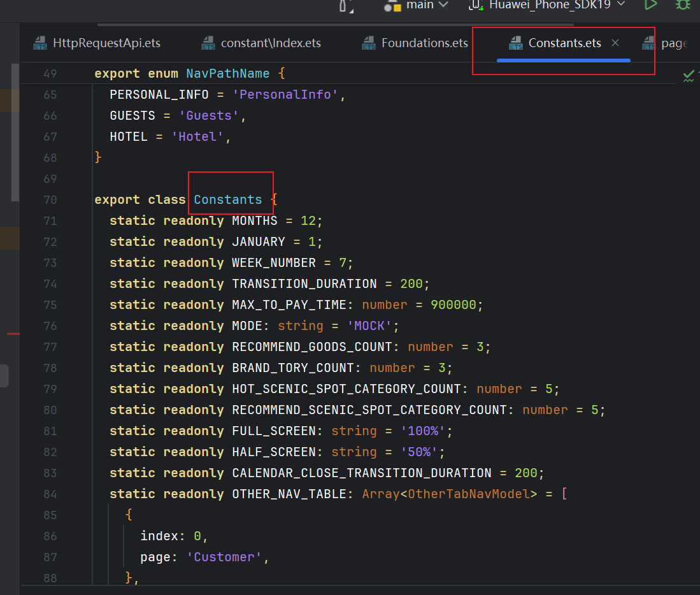Jump to sticky NavPathName enum header line

[x=227, y=74]
